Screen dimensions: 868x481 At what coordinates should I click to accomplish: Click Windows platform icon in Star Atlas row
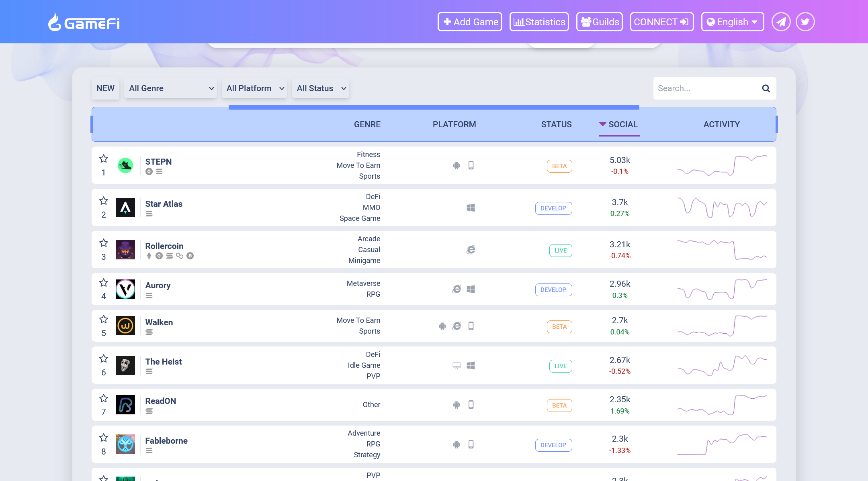pyautogui.click(x=471, y=208)
